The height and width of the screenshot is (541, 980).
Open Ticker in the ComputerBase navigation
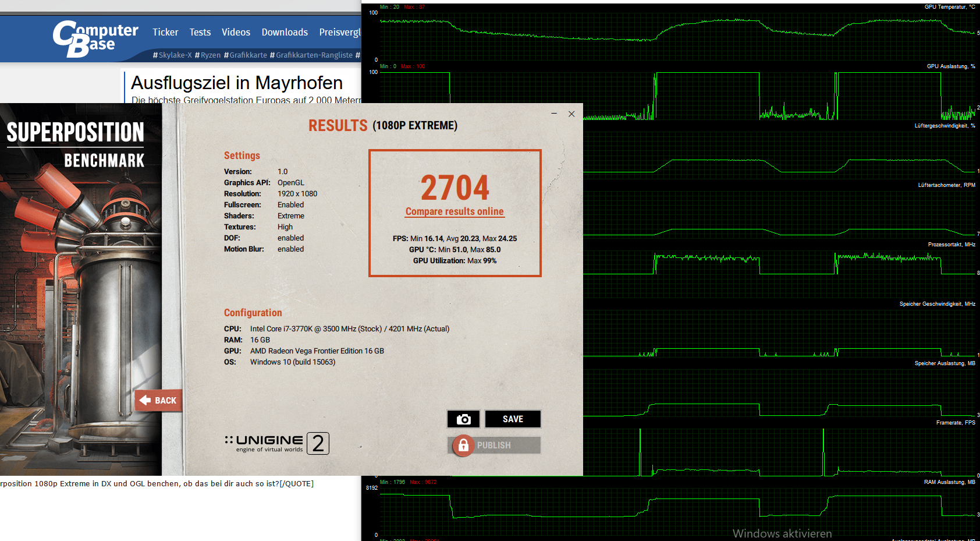[x=165, y=32]
